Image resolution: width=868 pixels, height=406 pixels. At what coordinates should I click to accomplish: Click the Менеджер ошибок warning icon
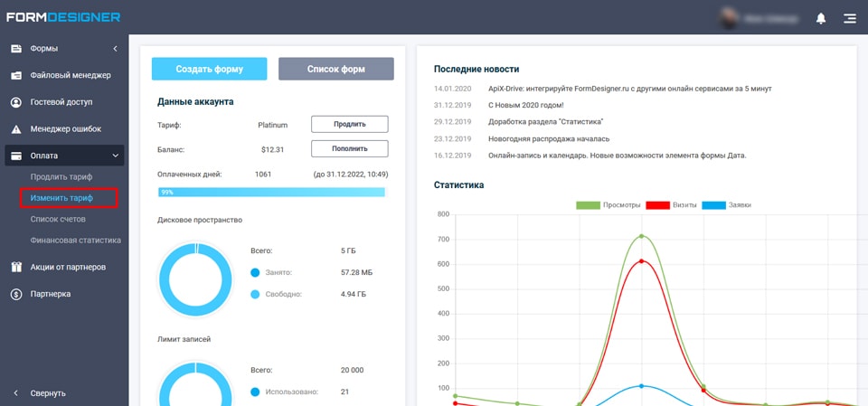(x=16, y=129)
